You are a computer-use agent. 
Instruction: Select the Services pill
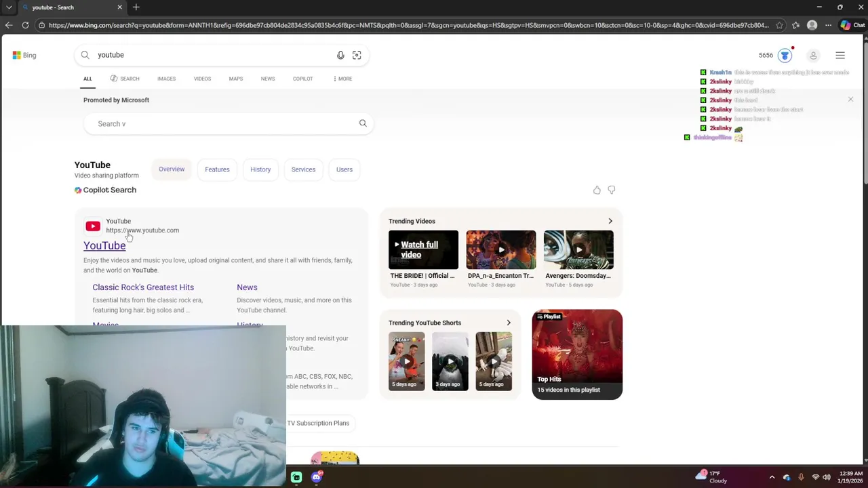tap(303, 169)
